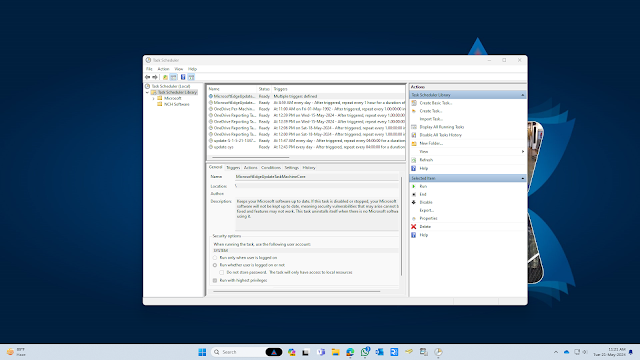Image resolution: width=640 pixels, height=360 pixels.
Task: Open Properties of the selected task
Action: [428, 218]
